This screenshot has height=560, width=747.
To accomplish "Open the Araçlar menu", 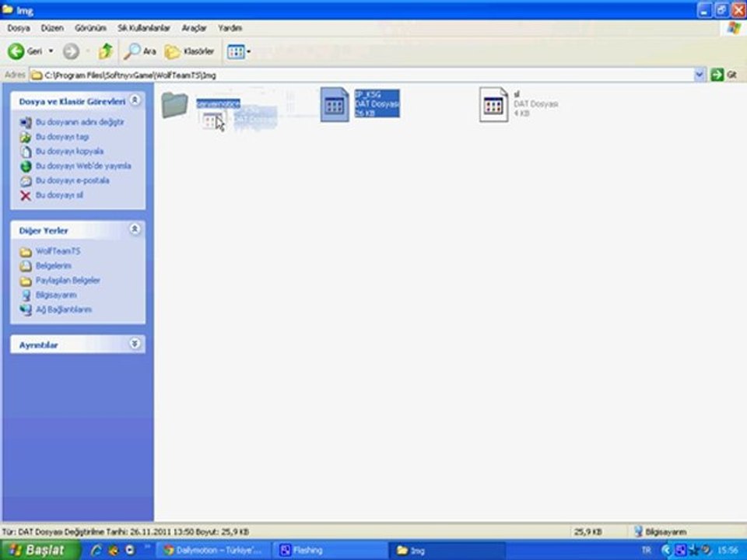I will pos(194,28).
